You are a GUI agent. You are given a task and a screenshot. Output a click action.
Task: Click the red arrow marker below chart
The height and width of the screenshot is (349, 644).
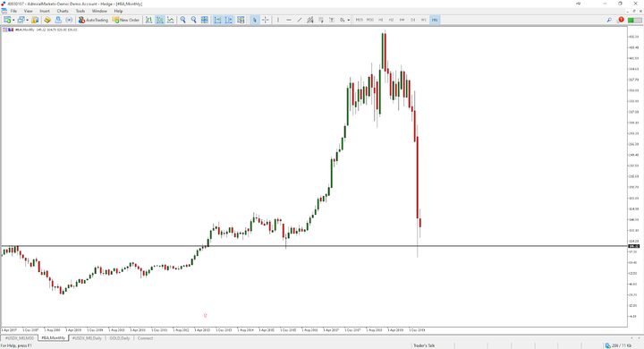pos(206,315)
